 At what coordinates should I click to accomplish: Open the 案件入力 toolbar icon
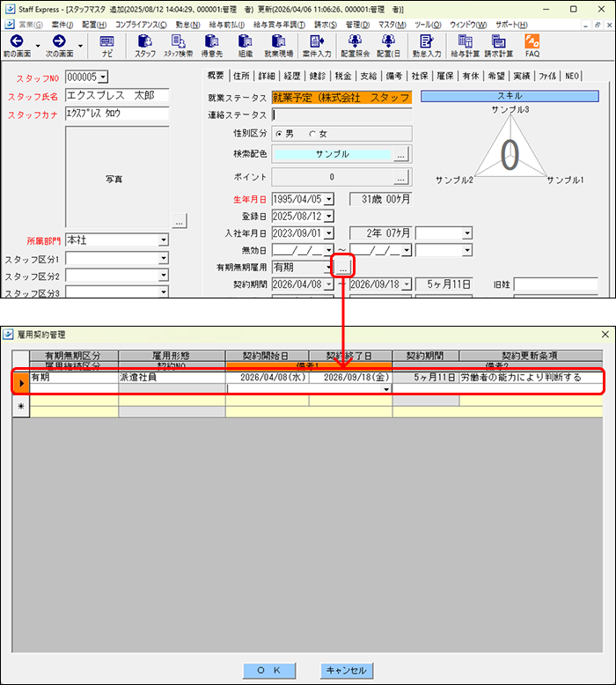317,46
